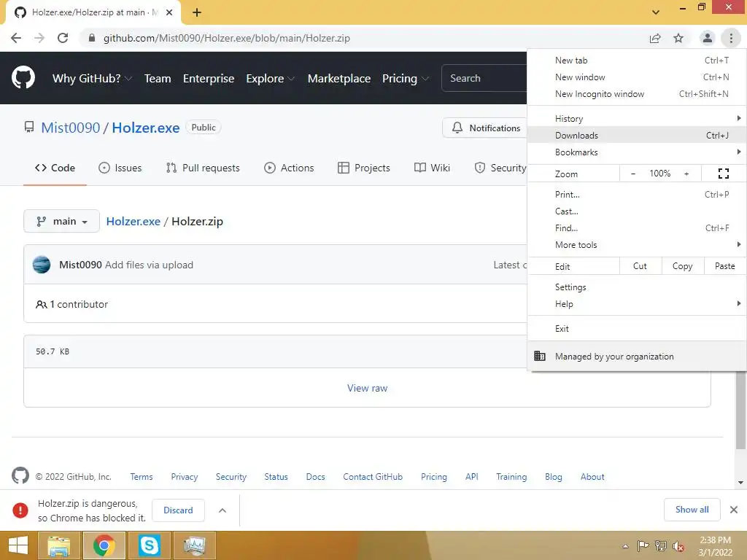Click the Notifications button

coord(485,128)
